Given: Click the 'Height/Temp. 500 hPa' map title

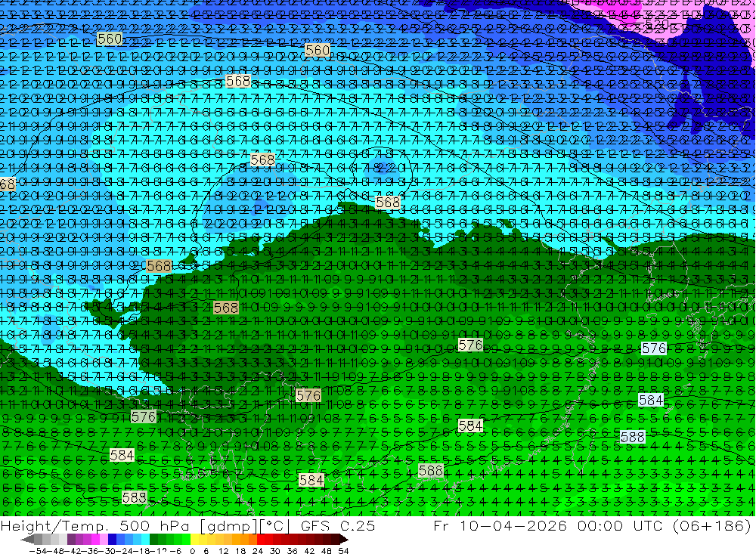Looking at the screenshot, I should pyautogui.click(x=95, y=526).
